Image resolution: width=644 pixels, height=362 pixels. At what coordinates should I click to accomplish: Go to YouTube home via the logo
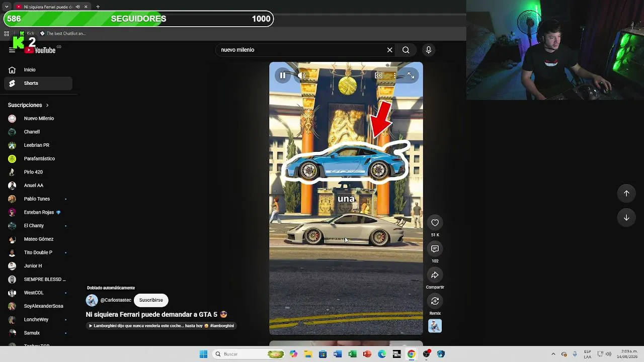coord(40,50)
